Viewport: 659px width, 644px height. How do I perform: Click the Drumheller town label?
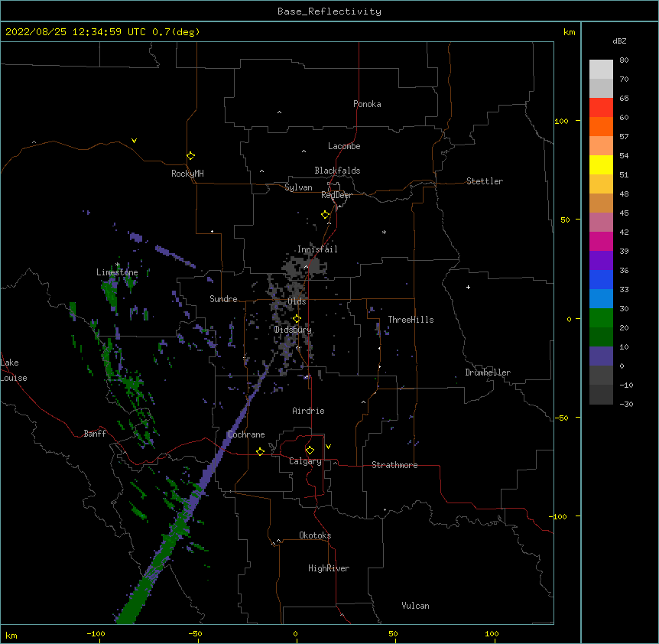coord(488,372)
